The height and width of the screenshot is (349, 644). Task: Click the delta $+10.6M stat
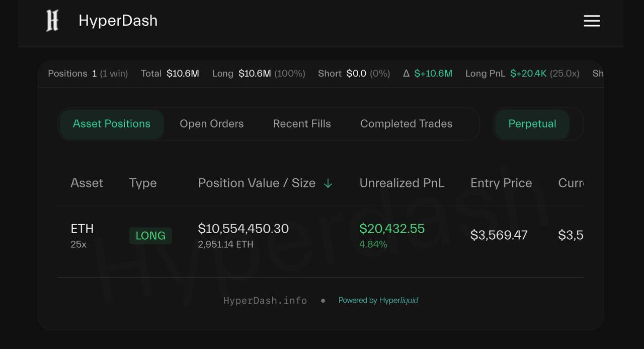pos(428,74)
